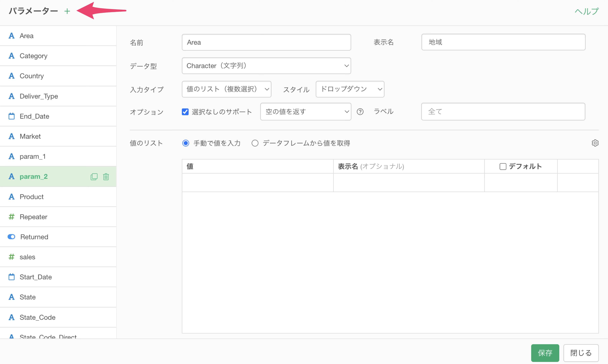Click the duplicate icon on param_2
Viewport: 608px width, 364px height.
coord(94,177)
